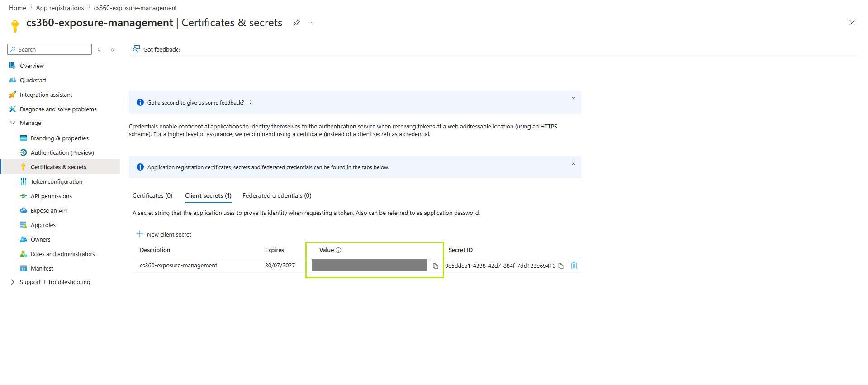Image resolution: width=868 pixels, height=385 pixels.
Task: Click the Got feedback icon
Action: pos(136,49)
